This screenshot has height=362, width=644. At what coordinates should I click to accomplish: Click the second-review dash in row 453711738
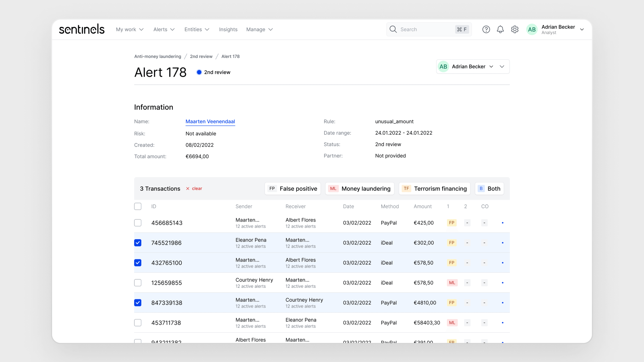tap(467, 323)
